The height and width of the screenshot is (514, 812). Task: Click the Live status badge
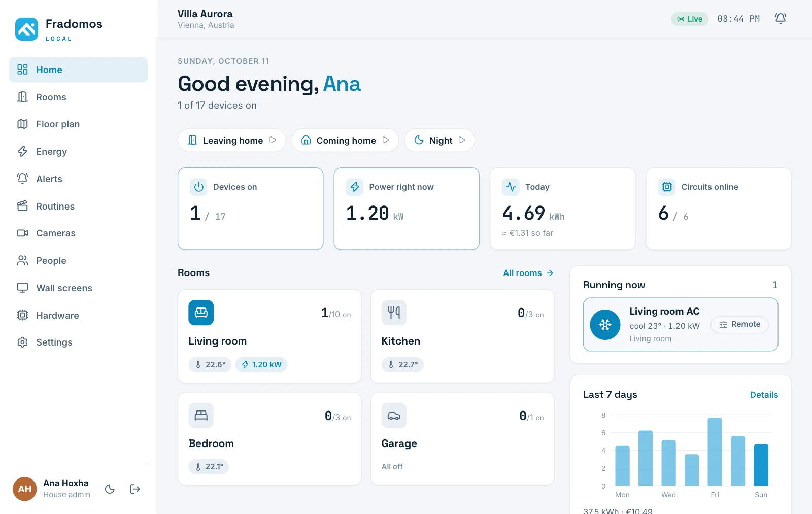690,19
